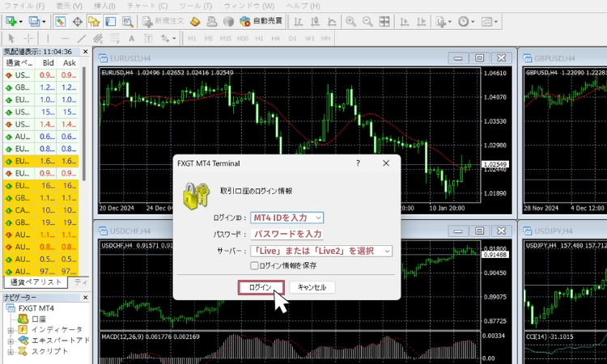607x364 pixels.
Task: Toggle 自動売買 auto trading
Action: 261,21
